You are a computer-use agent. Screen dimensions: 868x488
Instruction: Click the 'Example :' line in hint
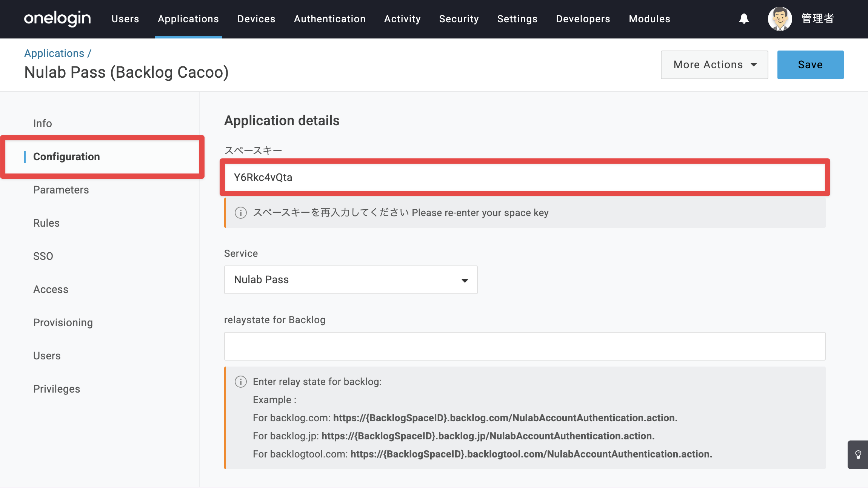pyautogui.click(x=275, y=400)
